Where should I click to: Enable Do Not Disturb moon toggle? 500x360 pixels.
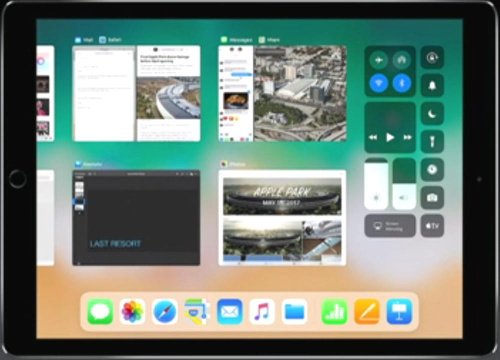432,114
